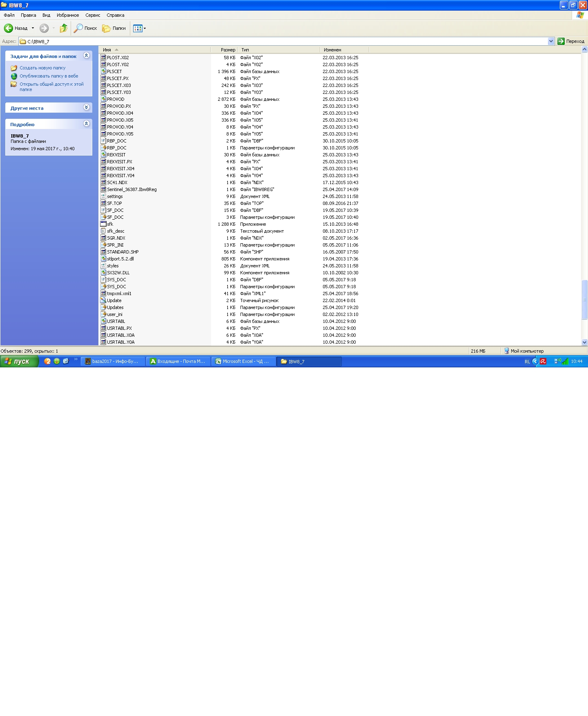The height and width of the screenshot is (716, 588).
Task: Click the Back (Назад) arrow icon
Action: click(9, 28)
